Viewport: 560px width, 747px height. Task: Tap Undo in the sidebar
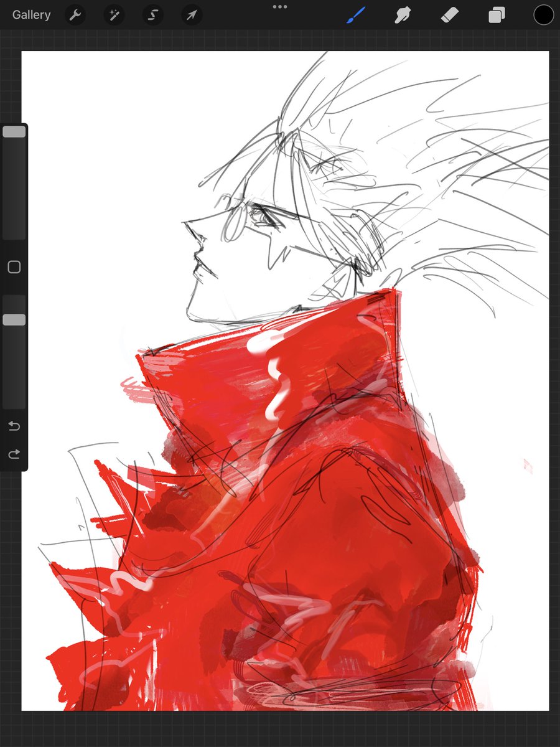pos(14,426)
